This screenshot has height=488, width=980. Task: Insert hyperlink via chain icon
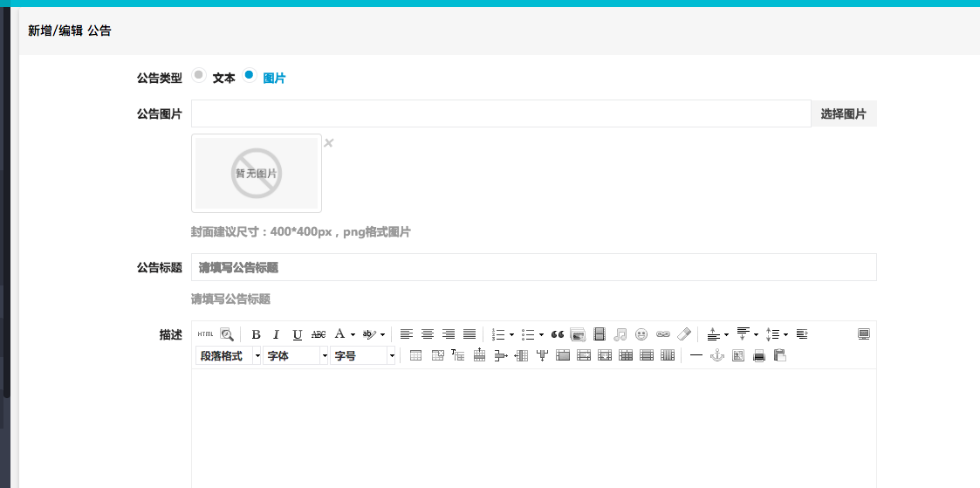662,334
